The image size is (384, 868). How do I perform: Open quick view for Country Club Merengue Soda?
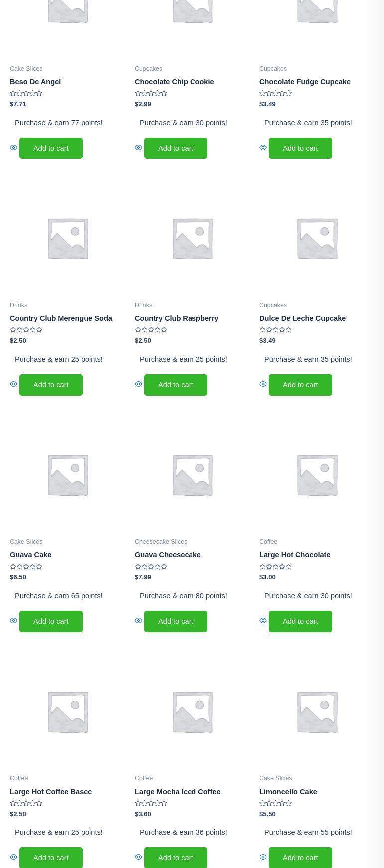(13, 384)
